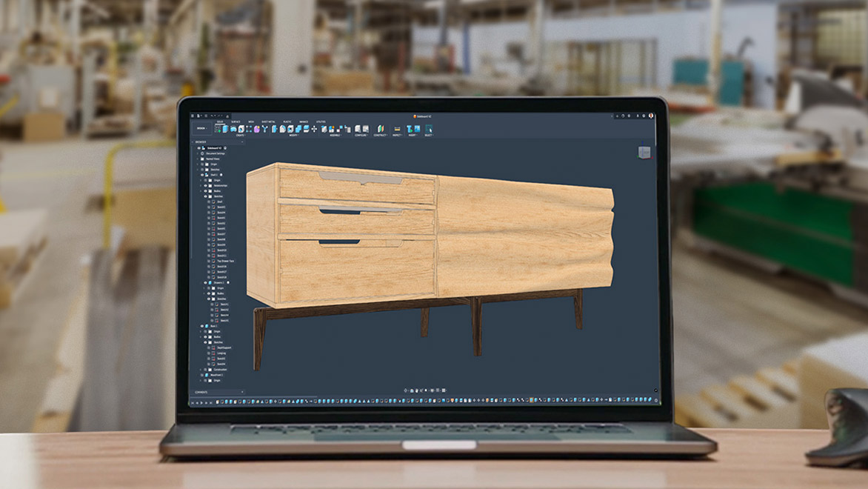The height and width of the screenshot is (489, 868).
Task: Open the data panel grid icon
Action: point(193,116)
